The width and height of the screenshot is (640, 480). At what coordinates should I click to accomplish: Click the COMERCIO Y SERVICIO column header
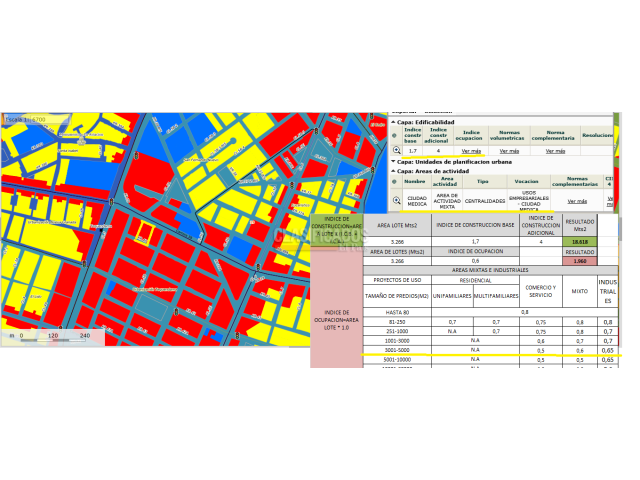(x=541, y=291)
